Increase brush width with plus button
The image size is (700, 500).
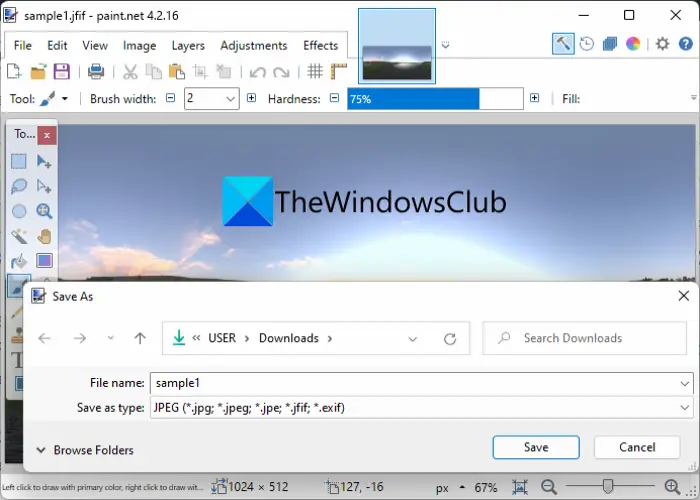[x=251, y=98]
